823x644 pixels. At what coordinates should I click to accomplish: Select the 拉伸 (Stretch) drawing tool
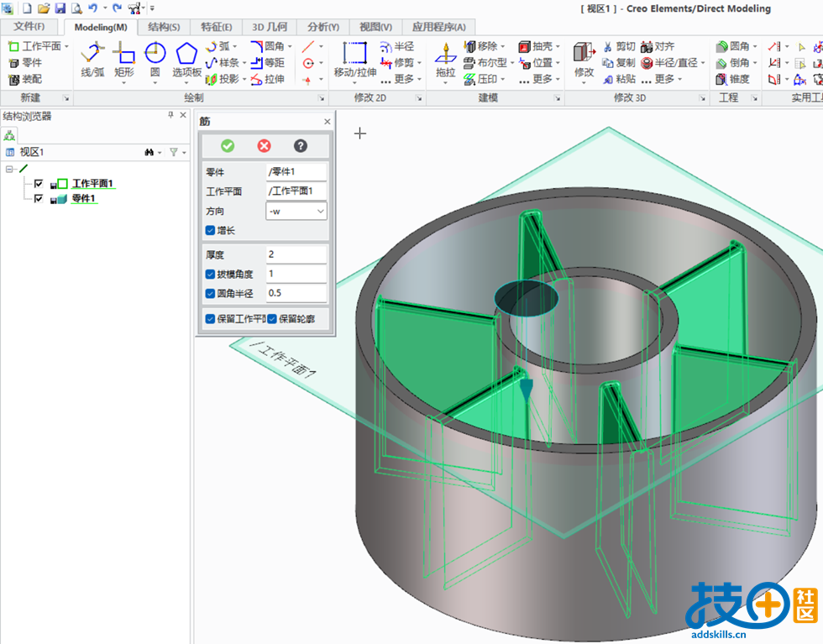point(268,79)
